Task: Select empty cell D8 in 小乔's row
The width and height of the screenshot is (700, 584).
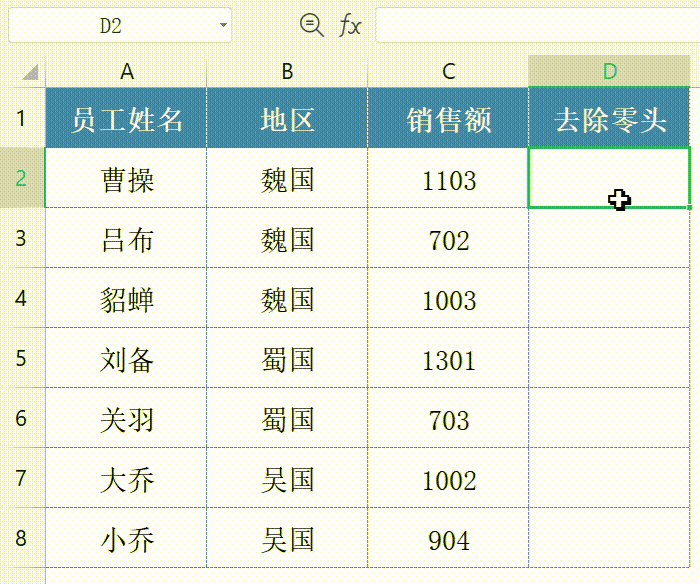Action: [609, 538]
